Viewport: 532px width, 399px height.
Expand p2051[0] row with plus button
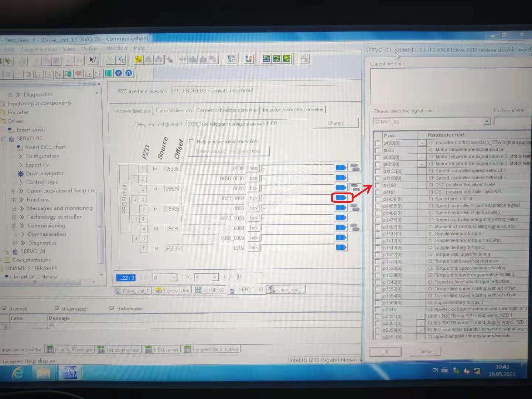421,316
